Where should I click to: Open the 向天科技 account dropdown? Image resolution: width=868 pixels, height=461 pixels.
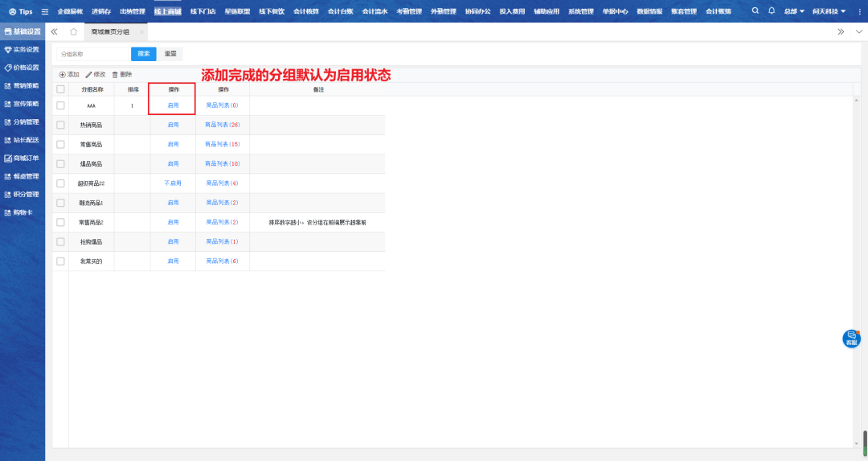(x=829, y=11)
